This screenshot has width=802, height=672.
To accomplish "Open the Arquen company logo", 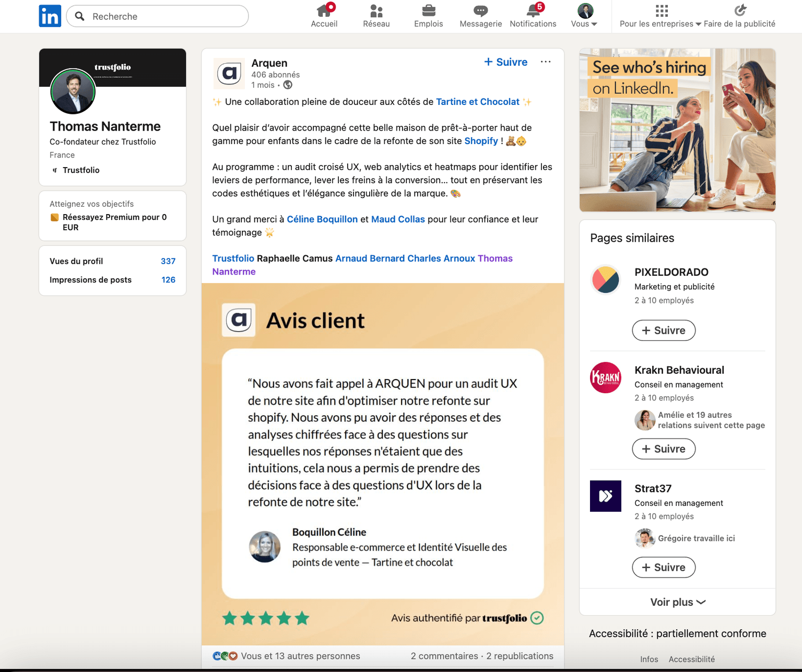I will pos(229,74).
